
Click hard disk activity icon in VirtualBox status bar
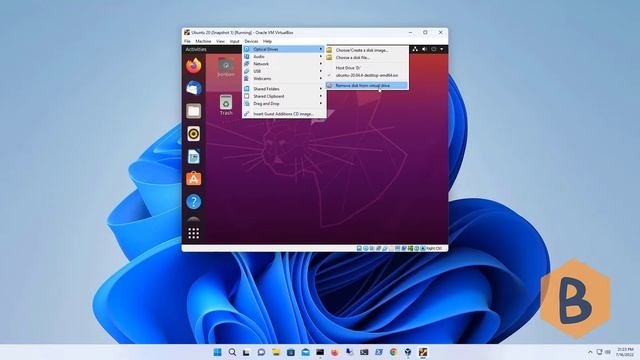(x=359, y=248)
